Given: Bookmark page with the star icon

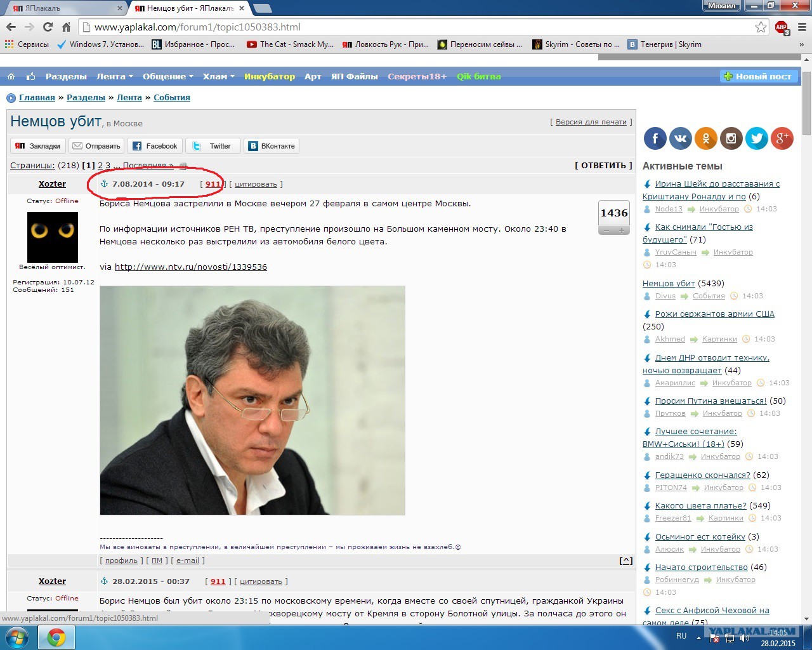Looking at the screenshot, I should (761, 27).
